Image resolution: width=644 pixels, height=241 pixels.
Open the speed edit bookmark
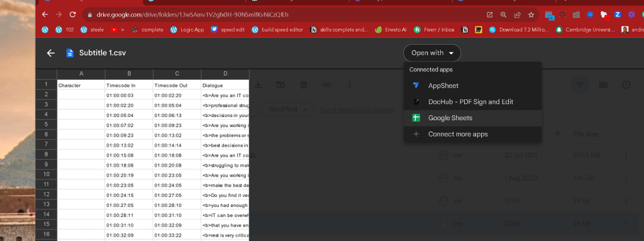point(228,30)
